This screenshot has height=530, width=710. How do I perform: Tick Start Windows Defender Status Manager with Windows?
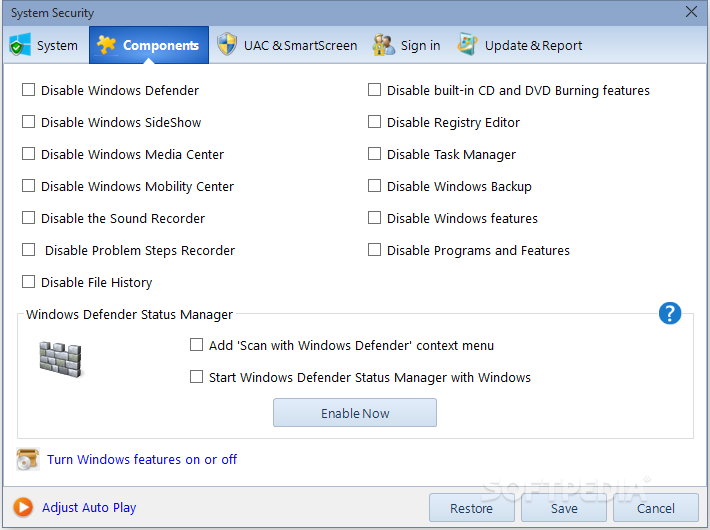click(x=197, y=377)
